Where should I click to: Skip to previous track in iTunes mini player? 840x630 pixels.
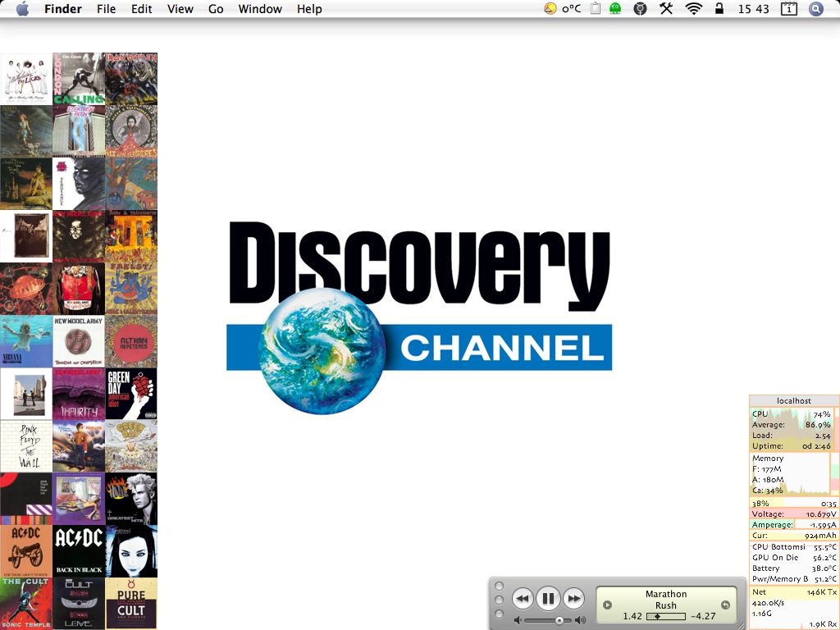(x=523, y=598)
